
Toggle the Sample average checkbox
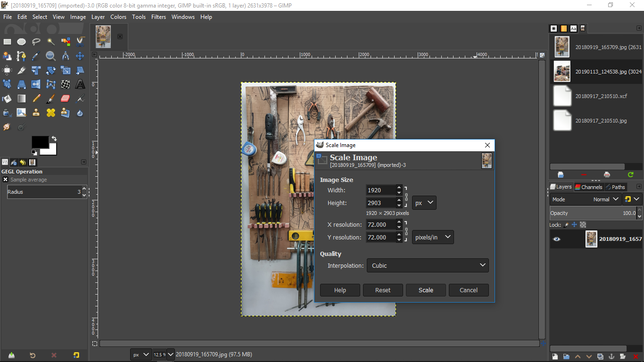5,180
